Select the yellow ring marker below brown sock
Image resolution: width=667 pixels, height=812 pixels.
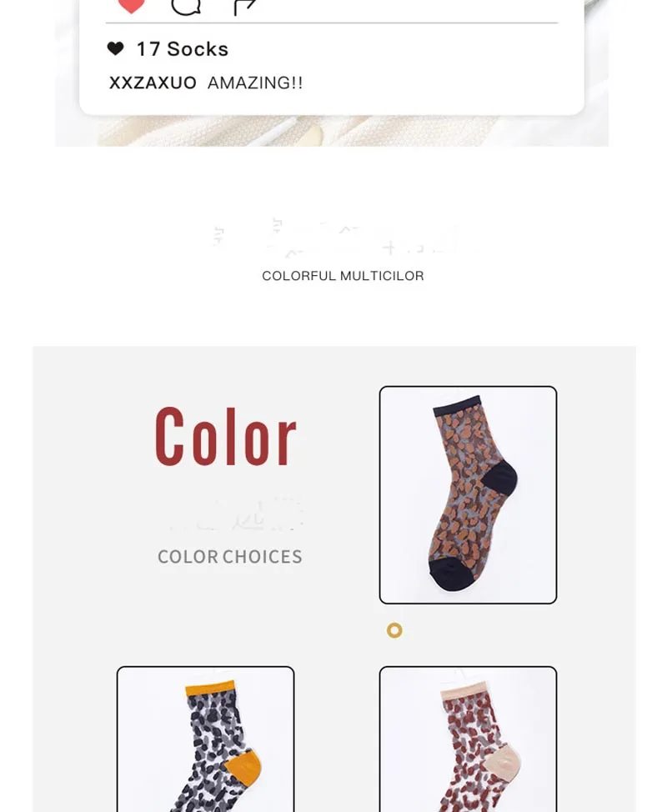pyautogui.click(x=394, y=630)
